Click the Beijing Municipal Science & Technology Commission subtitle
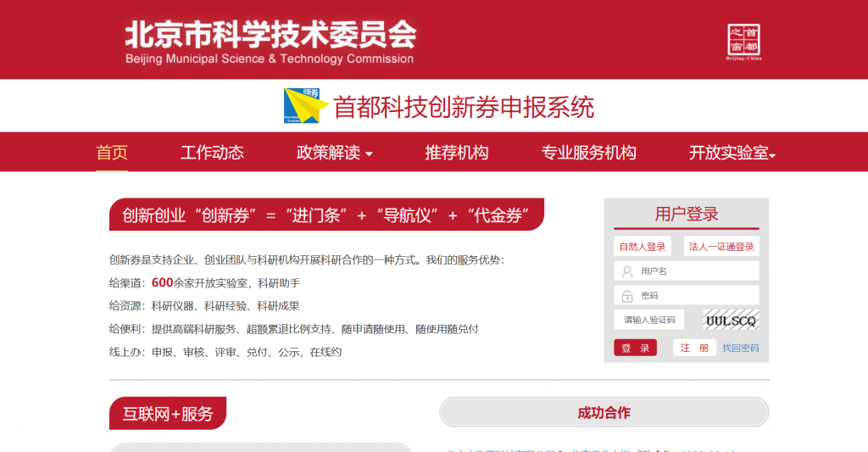Image resolution: width=868 pixels, height=452 pixels. (x=270, y=59)
